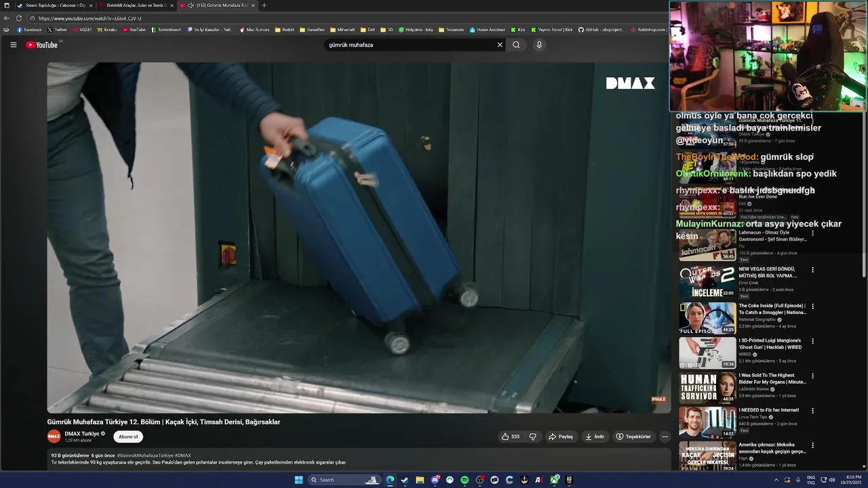Open Mac Rumors bookmark
This screenshot has height=488, width=868.
(x=254, y=30)
